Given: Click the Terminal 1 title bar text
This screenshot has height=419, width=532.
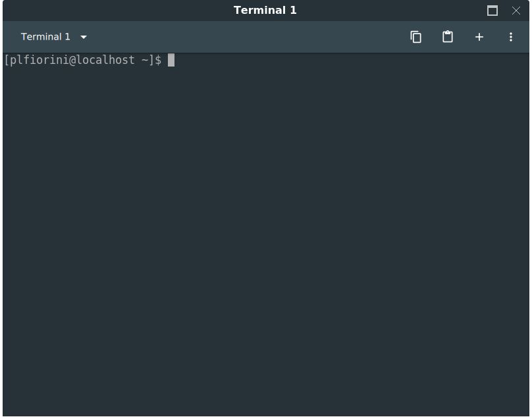Looking at the screenshot, I should [265, 10].
